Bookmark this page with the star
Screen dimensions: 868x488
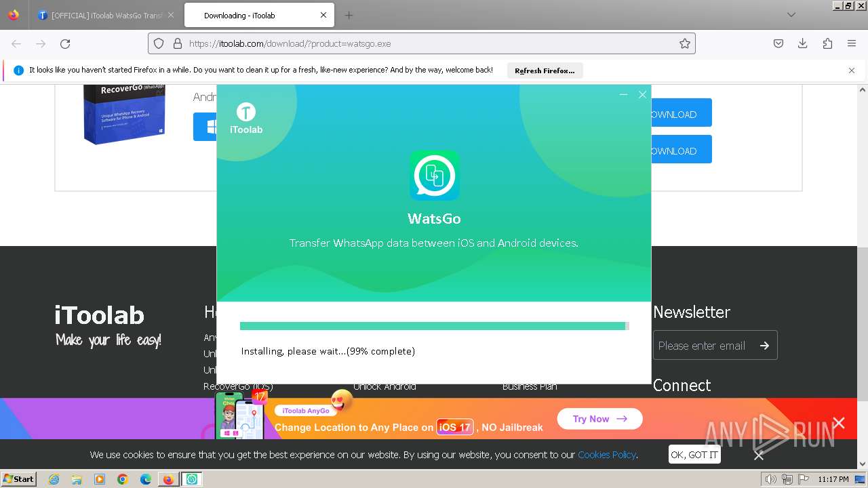pos(685,43)
